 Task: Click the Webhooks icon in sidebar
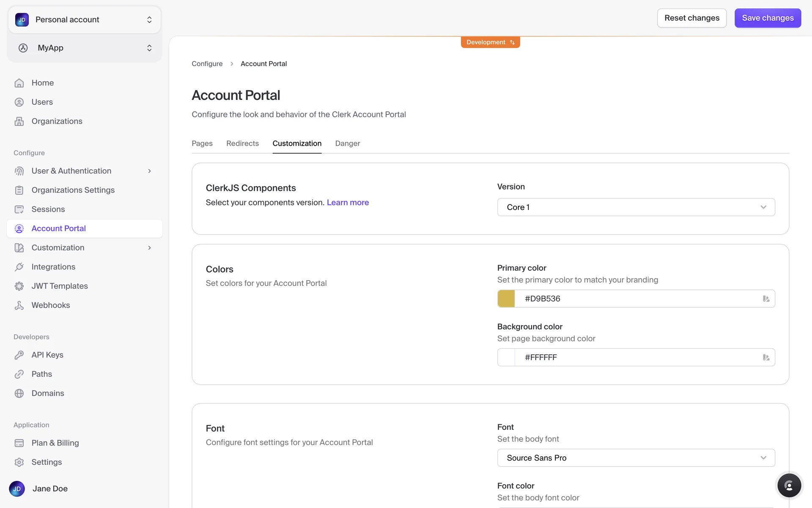click(x=19, y=305)
